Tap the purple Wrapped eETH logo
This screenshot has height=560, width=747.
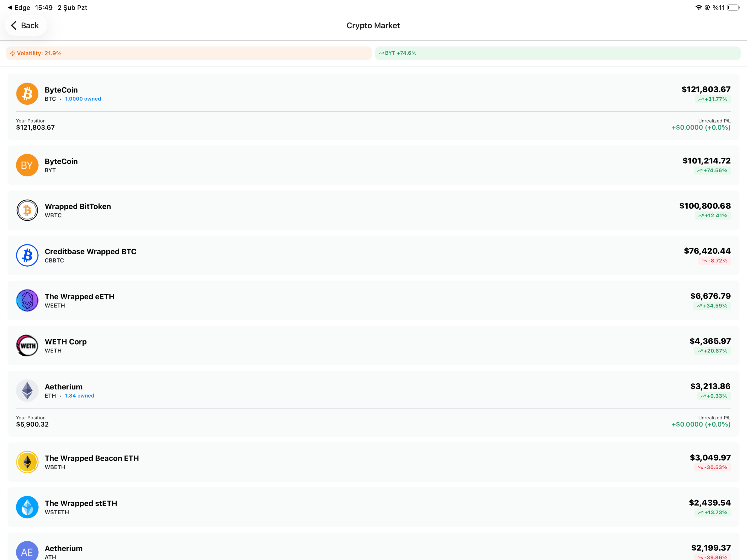click(27, 300)
